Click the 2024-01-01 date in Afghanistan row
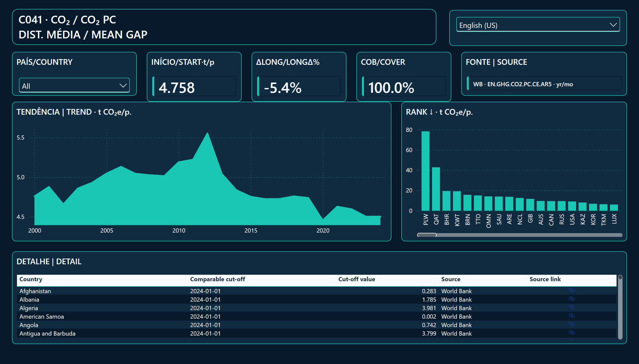 coord(205,291)
